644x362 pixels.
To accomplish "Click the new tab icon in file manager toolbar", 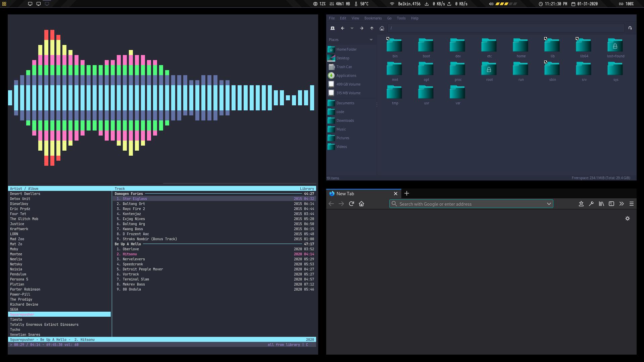I will [x=332, y=28].
